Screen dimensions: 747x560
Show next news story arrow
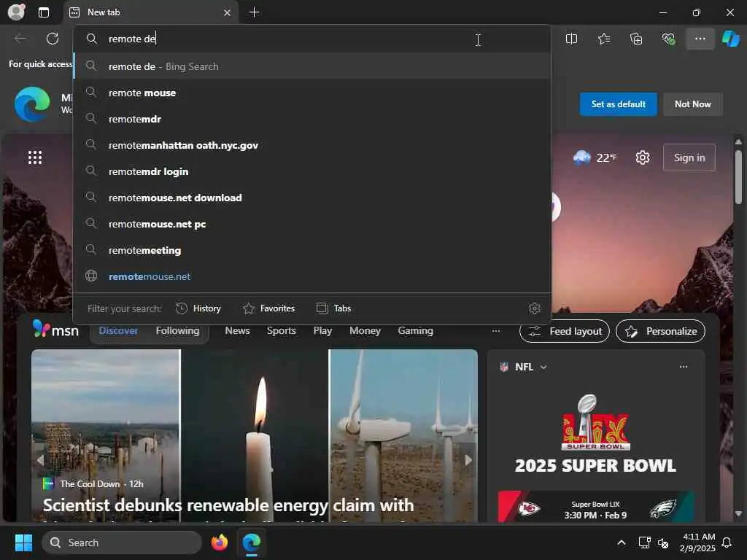point(468,460)
